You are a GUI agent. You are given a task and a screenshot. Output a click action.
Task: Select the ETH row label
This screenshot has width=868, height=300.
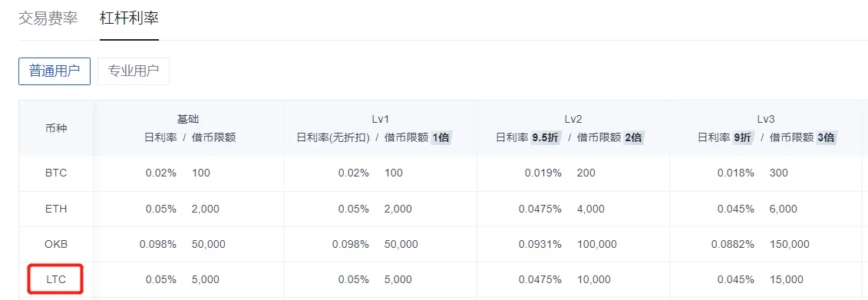(56, 209)
